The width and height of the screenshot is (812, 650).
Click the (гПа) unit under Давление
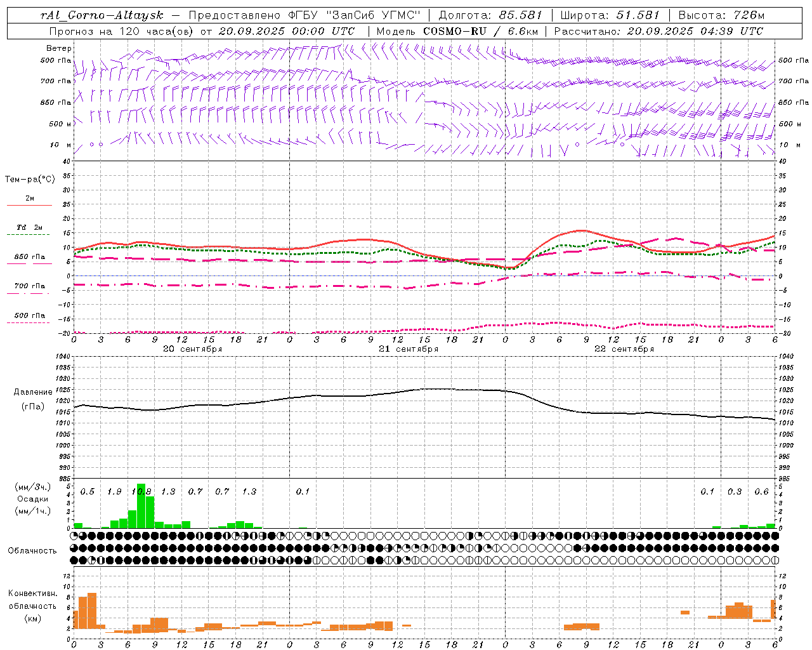[33, 407]
